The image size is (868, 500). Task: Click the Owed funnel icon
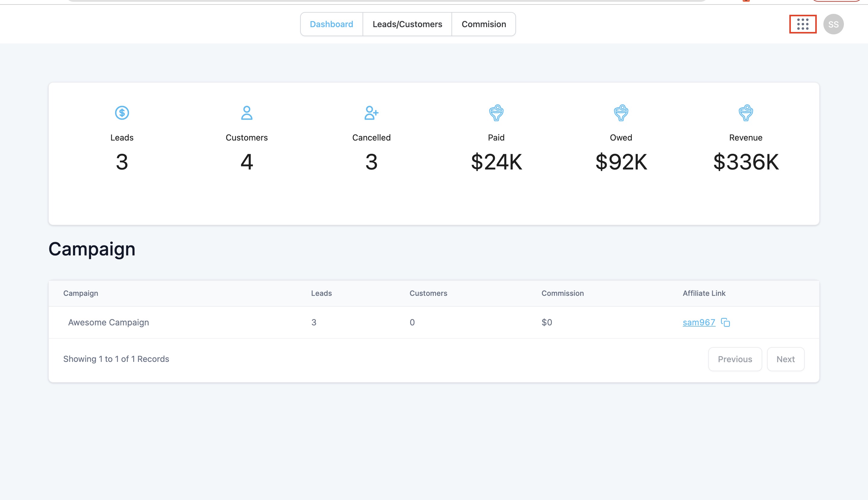pos(621,113)
